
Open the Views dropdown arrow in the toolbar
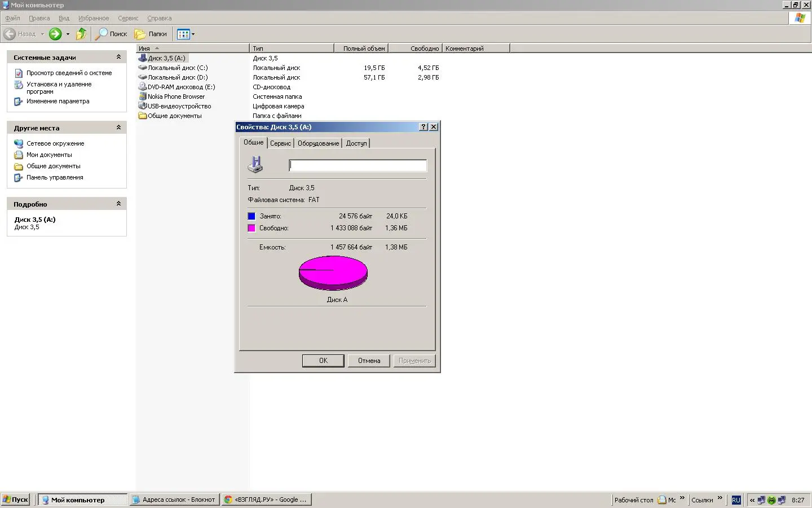[x=193, y=34]
